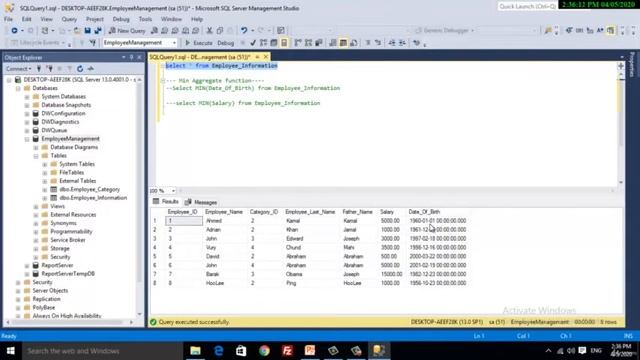This screenshot has height=360, width=640.
Task: Open the Window menu
Action: (x=171, y=19)
